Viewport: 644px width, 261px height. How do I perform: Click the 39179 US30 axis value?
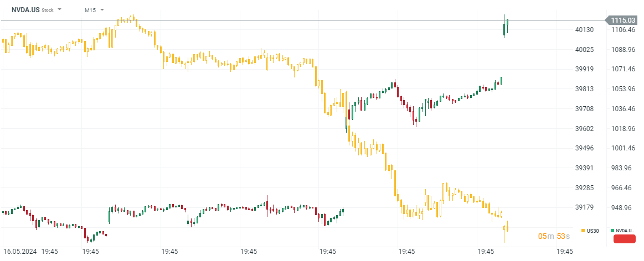tap(585, 207)
